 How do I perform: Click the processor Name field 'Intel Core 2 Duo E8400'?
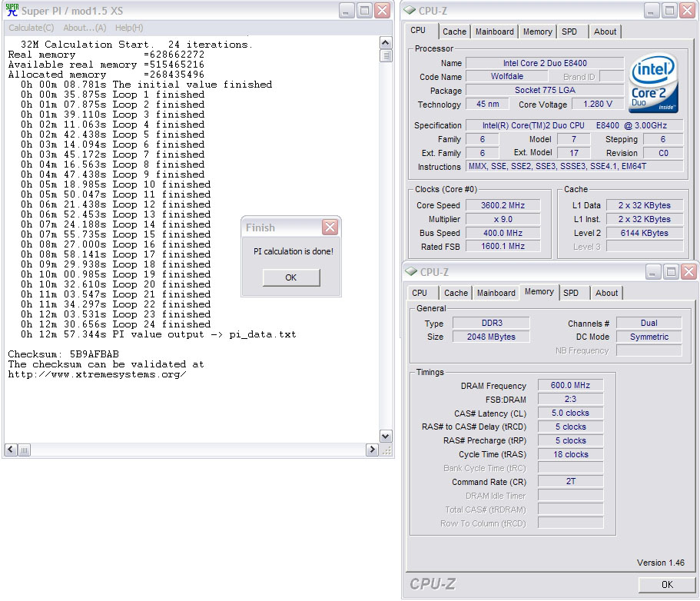tap(545, 63)
